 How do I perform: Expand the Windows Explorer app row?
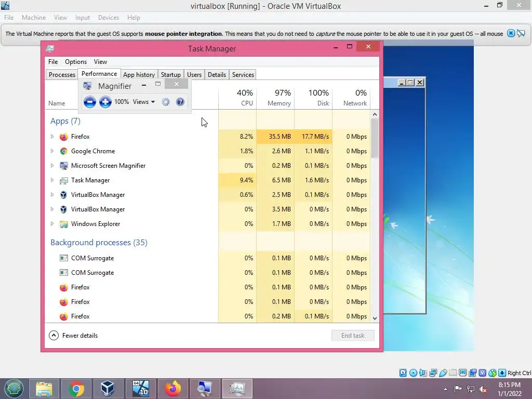tap(52, 224)
